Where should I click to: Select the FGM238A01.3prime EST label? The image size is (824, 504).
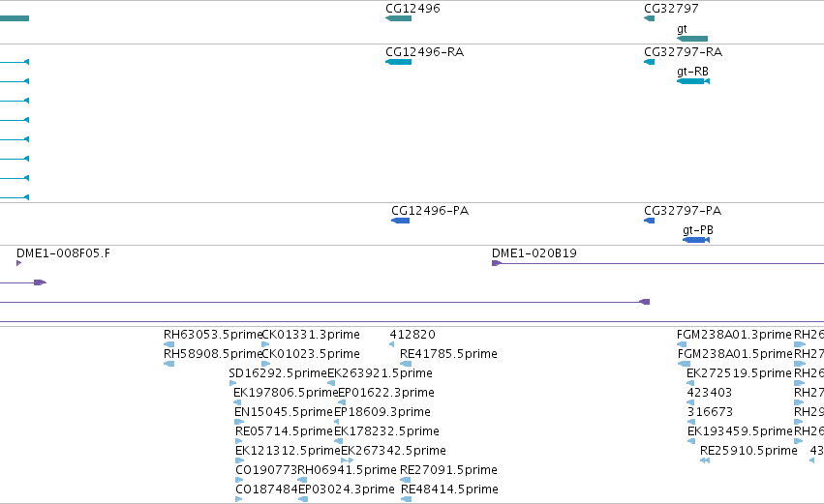(734, 335)
